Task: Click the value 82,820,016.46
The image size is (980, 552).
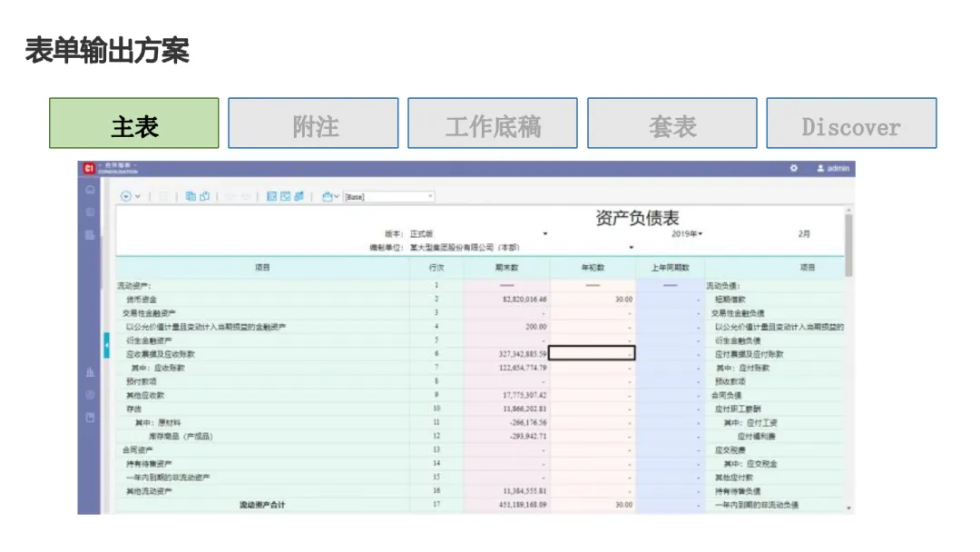Action: click(524, 300)
